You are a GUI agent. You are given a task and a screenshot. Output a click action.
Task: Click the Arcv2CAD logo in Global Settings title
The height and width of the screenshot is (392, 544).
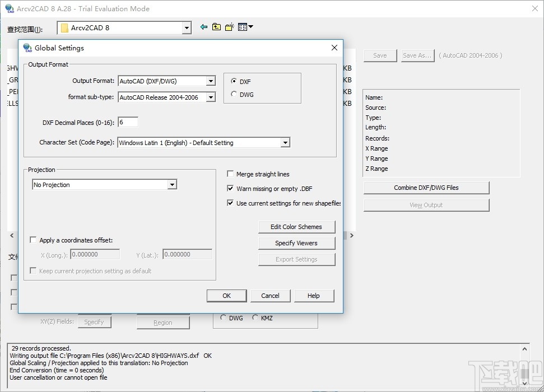click(27, 48)
